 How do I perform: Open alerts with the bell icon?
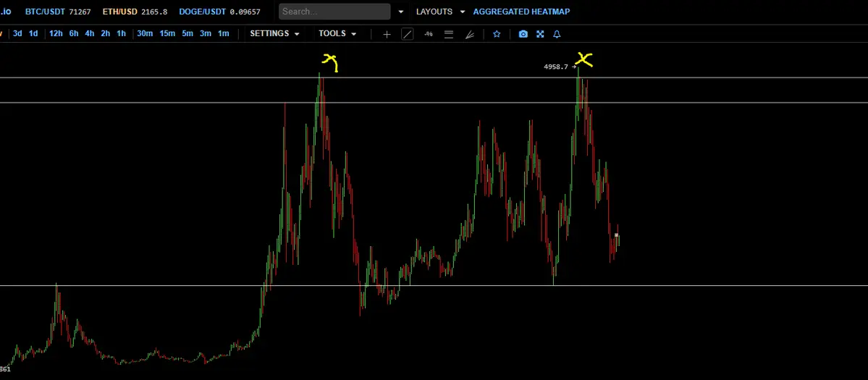(x=557, y=34)
